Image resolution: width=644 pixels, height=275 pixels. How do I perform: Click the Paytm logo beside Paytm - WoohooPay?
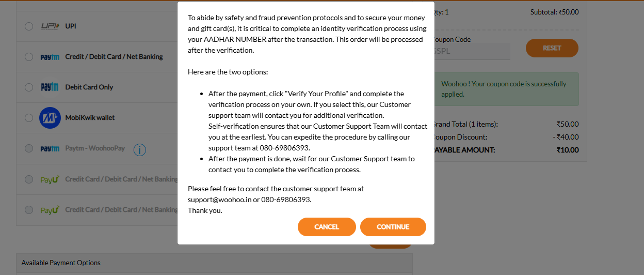[50, 149]
